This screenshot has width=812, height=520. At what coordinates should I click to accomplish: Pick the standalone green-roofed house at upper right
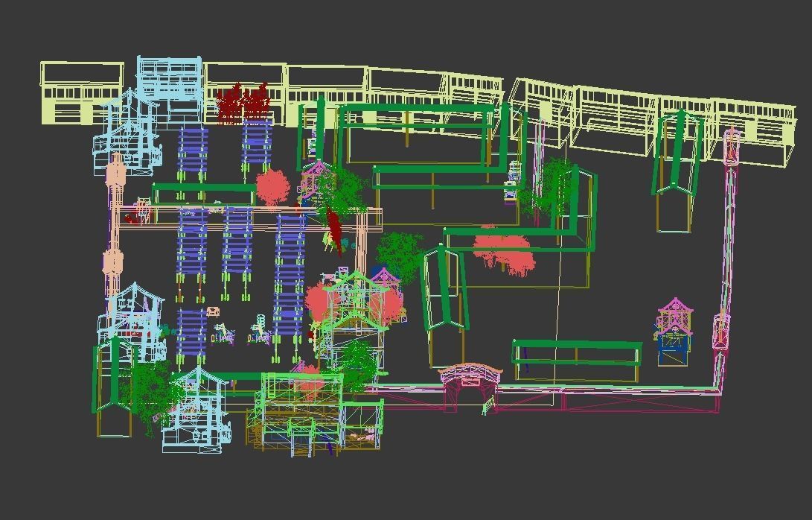tap(677, 171)
